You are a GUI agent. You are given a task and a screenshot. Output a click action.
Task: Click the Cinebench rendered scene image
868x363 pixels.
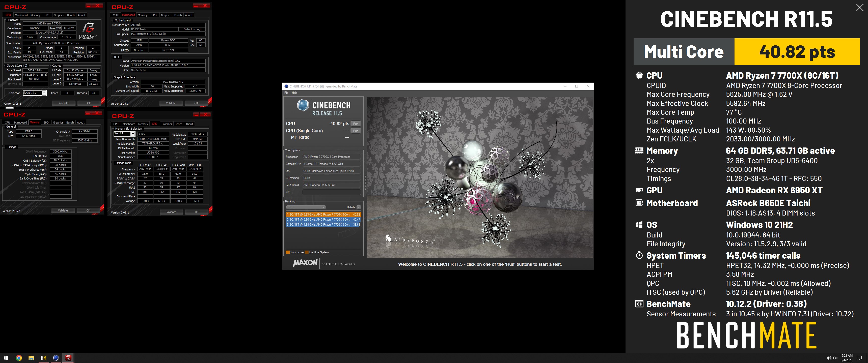click(480, 178)
